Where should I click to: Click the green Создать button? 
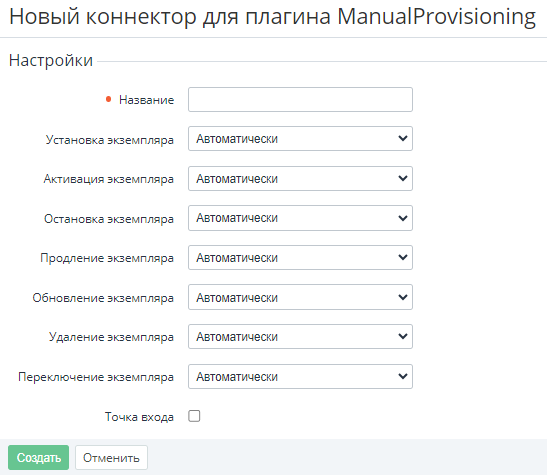tap(38, 458)
